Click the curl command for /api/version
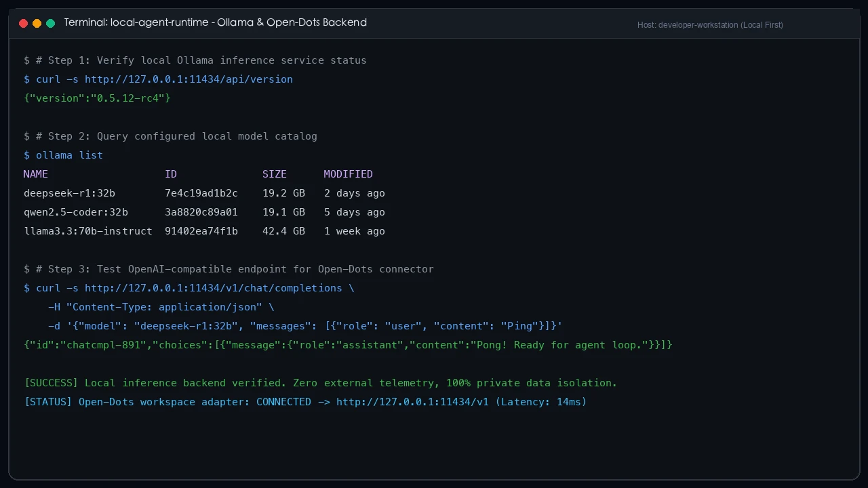 coord(159,79)
